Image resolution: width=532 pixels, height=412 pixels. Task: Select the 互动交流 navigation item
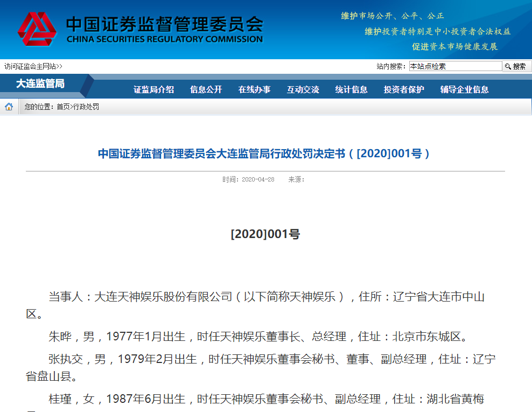(303, 89)
